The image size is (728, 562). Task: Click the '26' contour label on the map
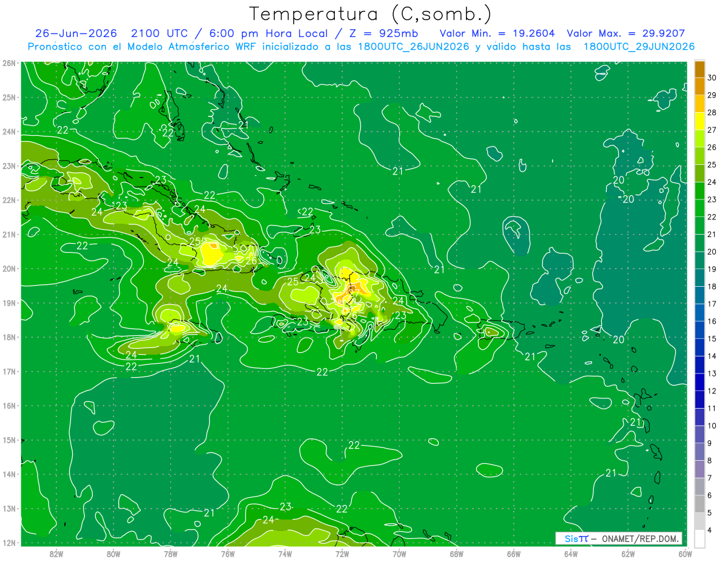(x=251, y=261)
